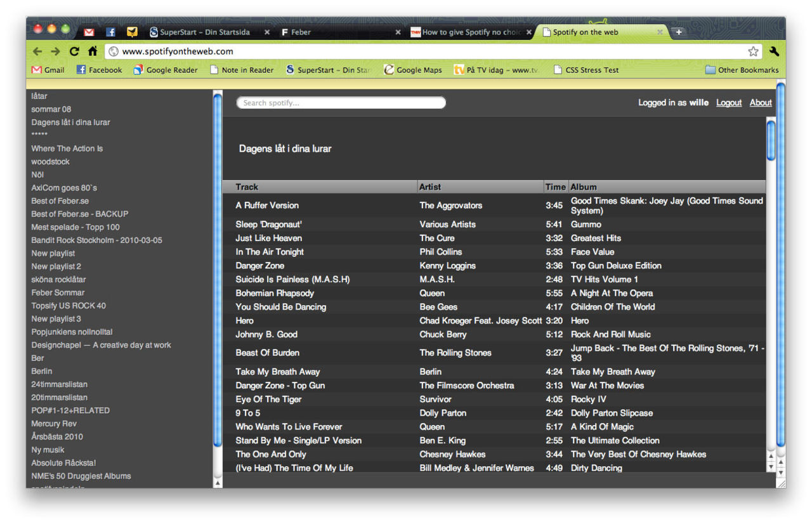Screen dimensions: 812x524
Task: Open the Google Maps bookmark
Action: [x=412, y=70]
